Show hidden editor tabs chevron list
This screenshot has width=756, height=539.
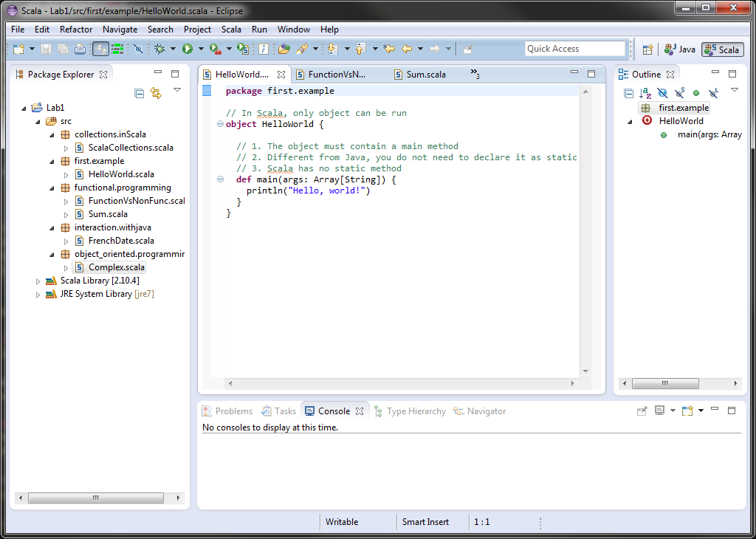pyautogui.click(x=475, y=73)
